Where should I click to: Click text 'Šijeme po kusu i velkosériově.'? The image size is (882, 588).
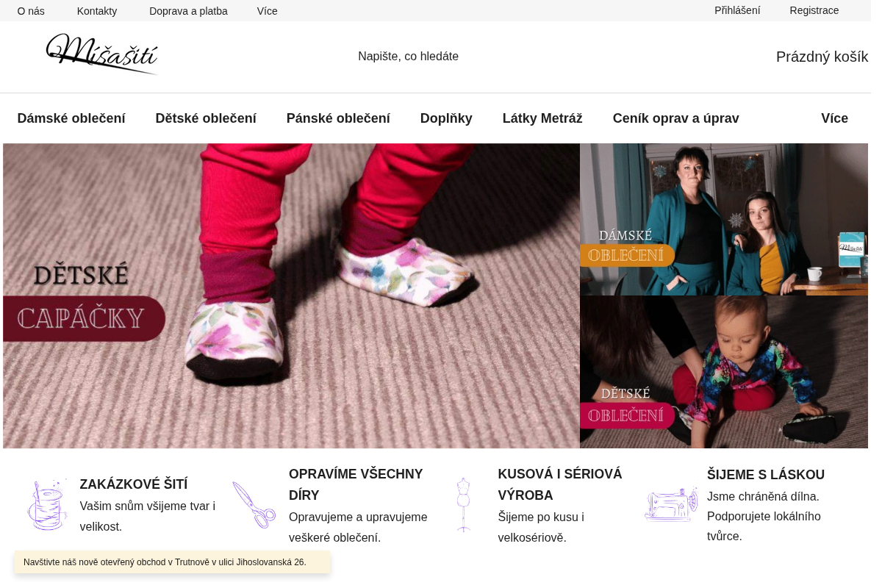coord(541,527)
